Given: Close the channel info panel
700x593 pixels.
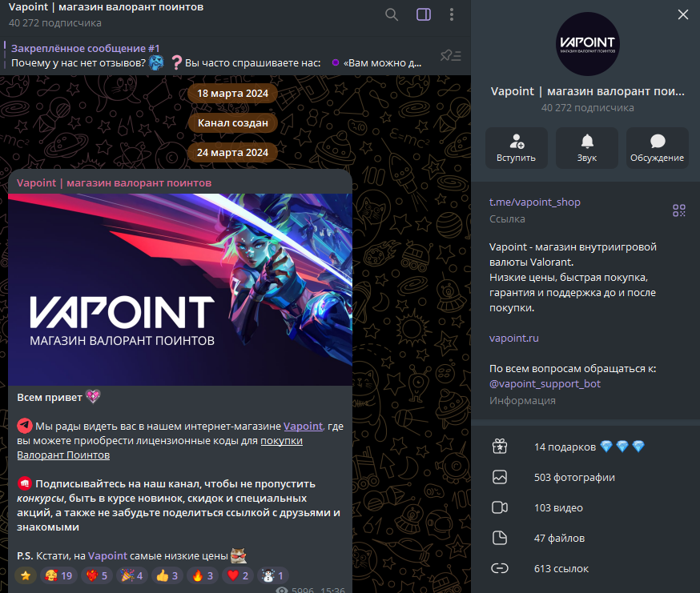Looking at the screenshot, I should click(683, 14).
